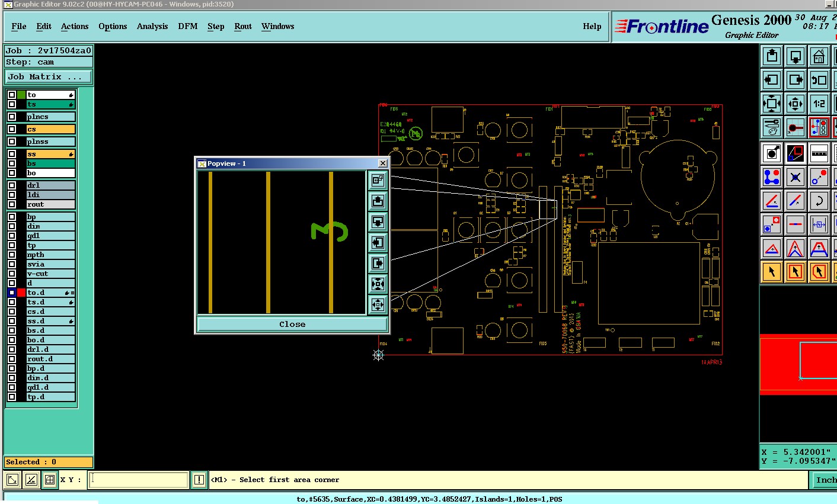The height and width of the screenshot is (504, 837).
Task: Toggle display checkbox of layer to.d
Action: (x=12, y=293)
